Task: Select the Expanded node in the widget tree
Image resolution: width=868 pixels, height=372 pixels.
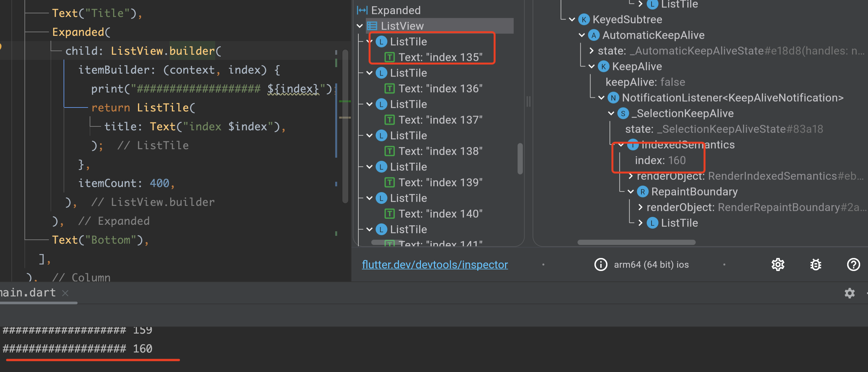Action: [x=396, y=10]
